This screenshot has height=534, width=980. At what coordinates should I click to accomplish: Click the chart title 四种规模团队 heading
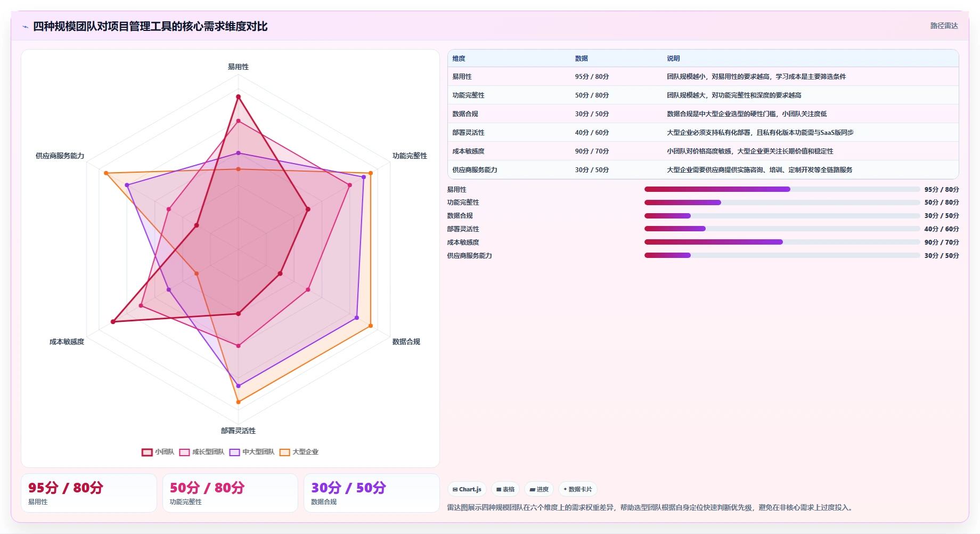pyautogui.click(x=150, y=26)
